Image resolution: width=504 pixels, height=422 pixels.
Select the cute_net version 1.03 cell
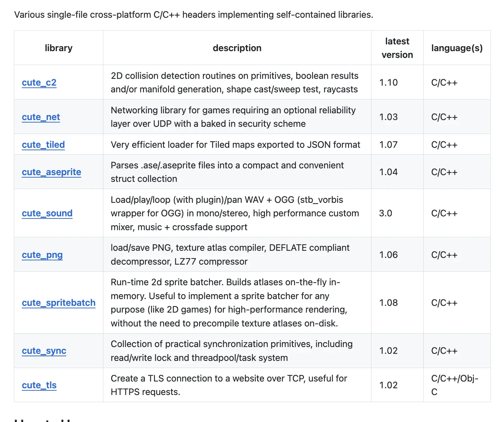[x=397, y=117]
